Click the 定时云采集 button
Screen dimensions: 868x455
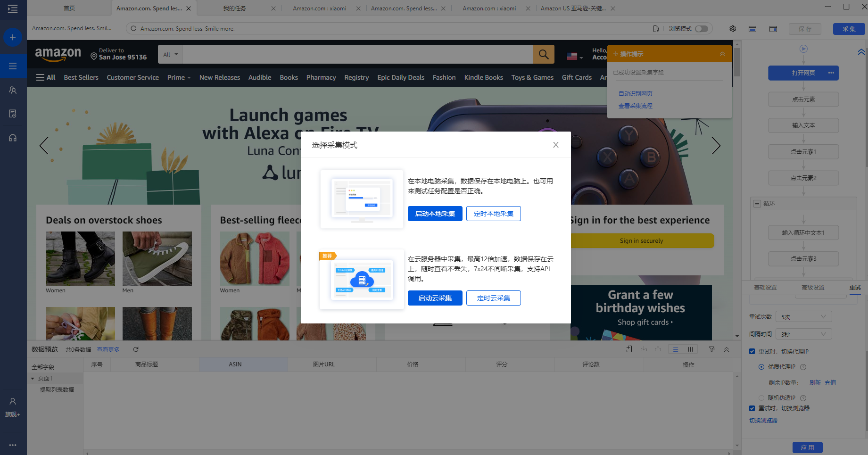click(x=494, y=298)
